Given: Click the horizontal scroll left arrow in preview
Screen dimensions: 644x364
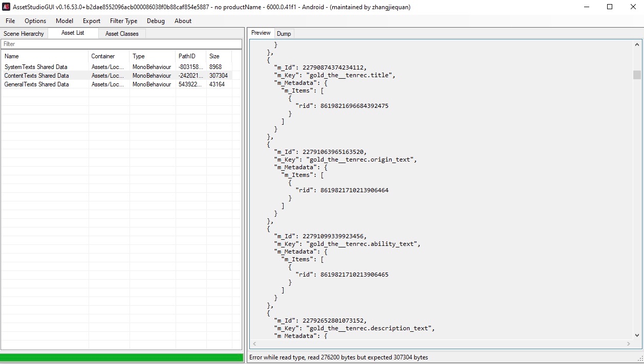Looking at the screenshot, I should pos(254,344).
